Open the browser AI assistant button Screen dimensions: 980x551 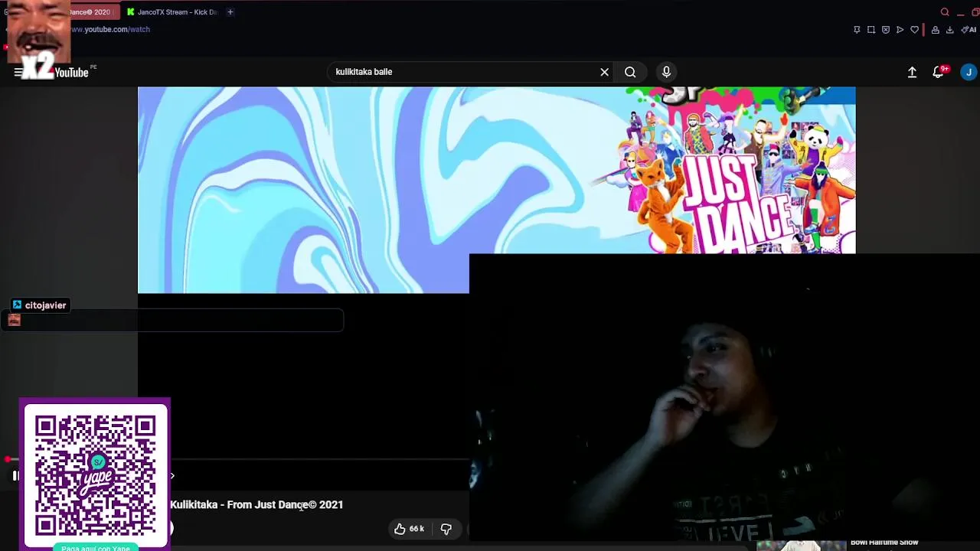(x=969, y=30)
